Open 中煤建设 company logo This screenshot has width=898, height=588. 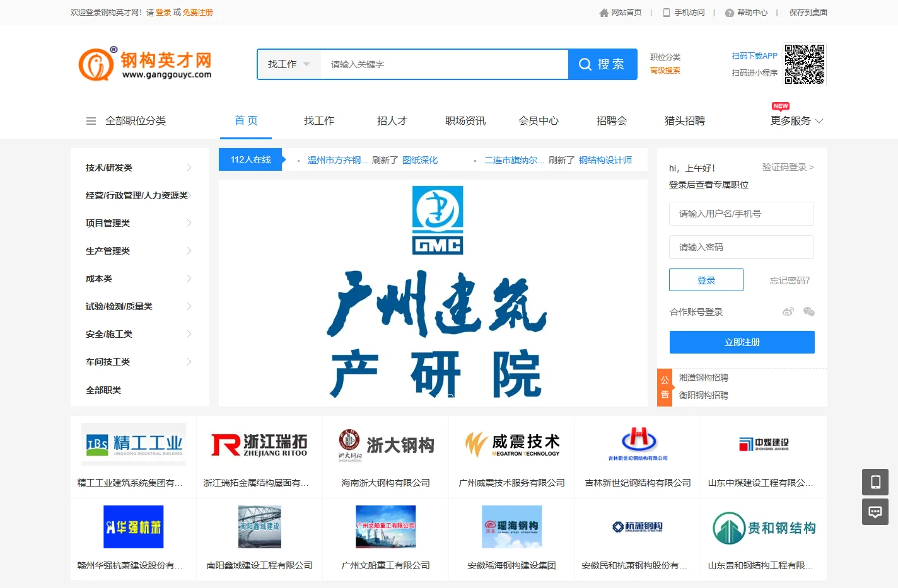(764, 444)
